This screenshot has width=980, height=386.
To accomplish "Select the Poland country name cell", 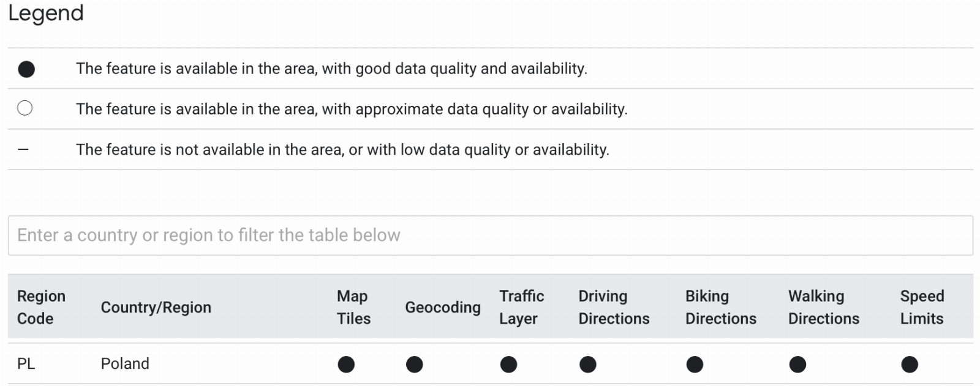I will (125, 363).
